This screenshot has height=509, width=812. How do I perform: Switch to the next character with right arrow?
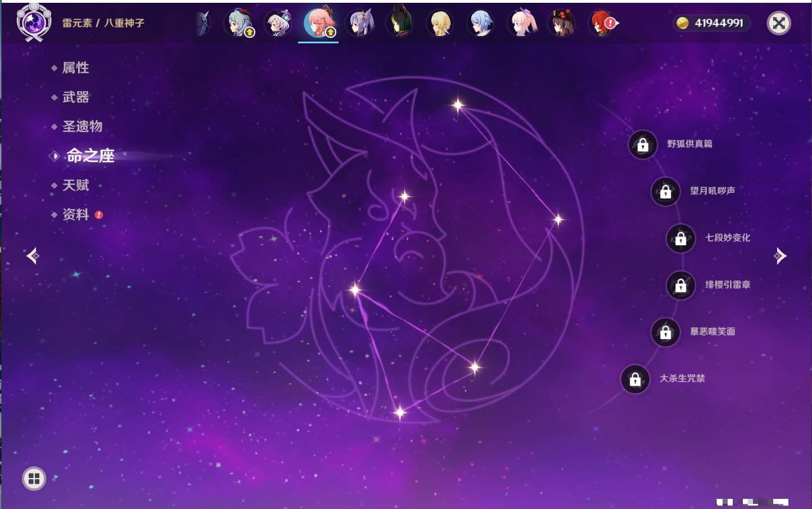(x=780, y=256)
